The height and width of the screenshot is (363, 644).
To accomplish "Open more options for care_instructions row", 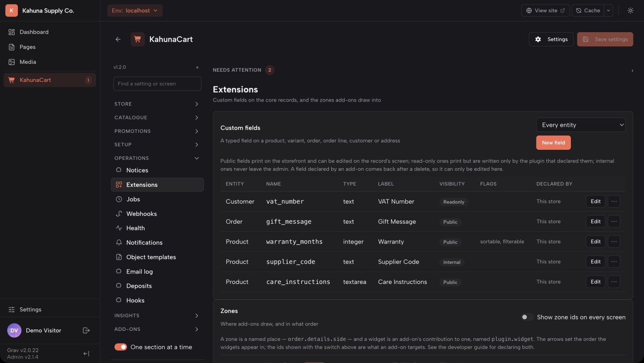I will click(614, 282).
